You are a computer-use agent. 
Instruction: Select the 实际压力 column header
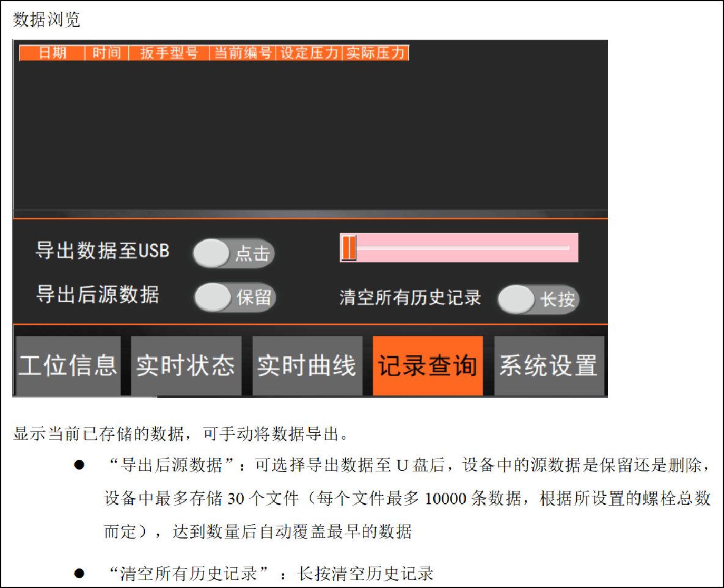[375, 53]
